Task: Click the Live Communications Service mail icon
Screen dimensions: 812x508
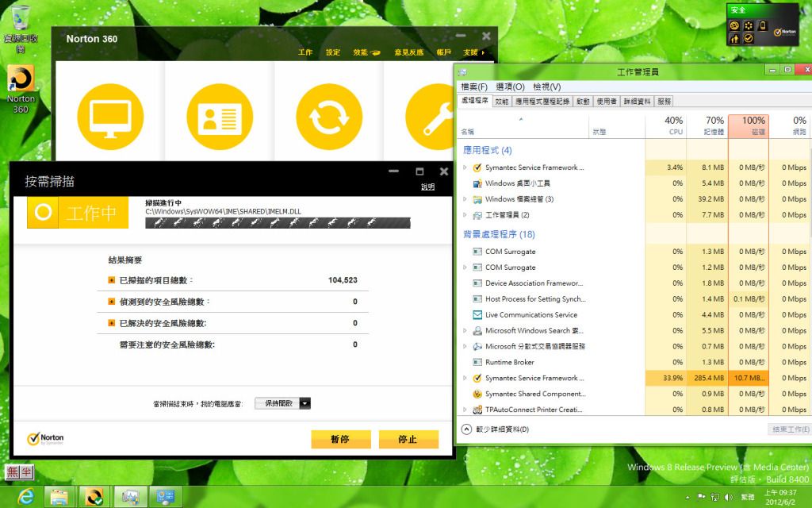Action: pos(477,314)
